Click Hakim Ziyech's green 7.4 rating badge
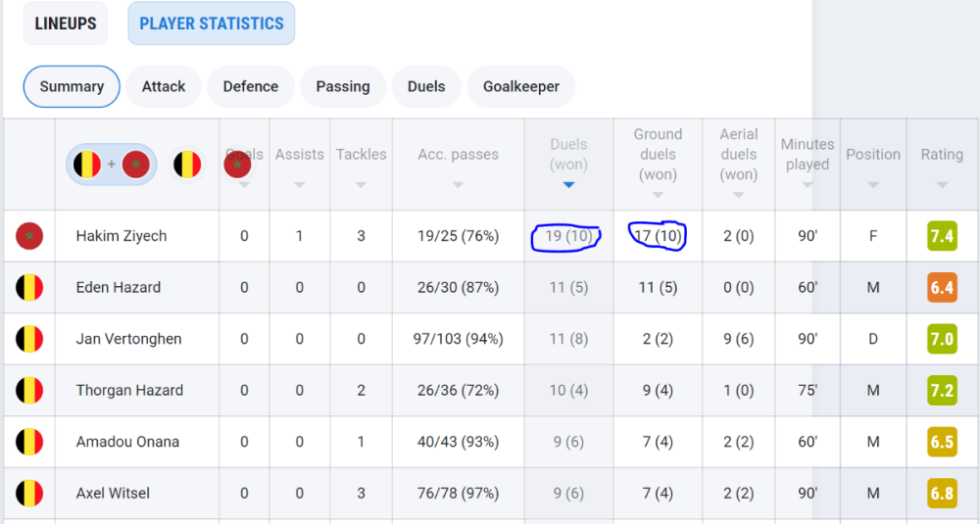 point(942,236)
